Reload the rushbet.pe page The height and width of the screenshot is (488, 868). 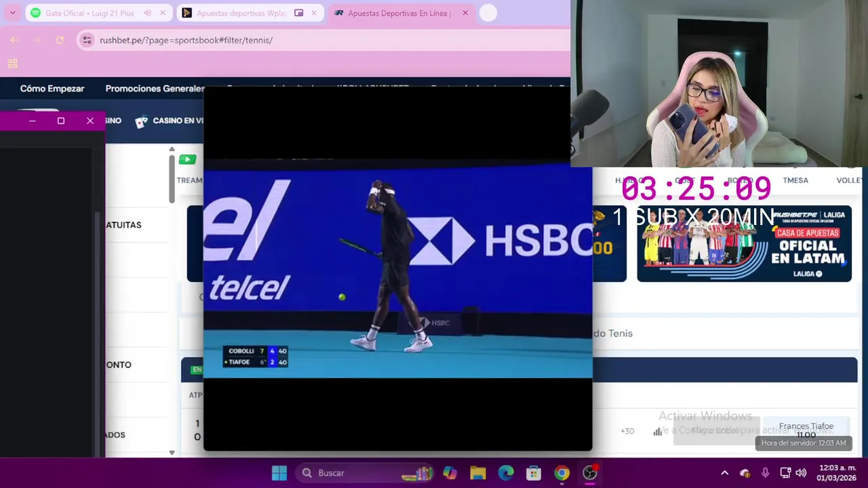[60, 40]
